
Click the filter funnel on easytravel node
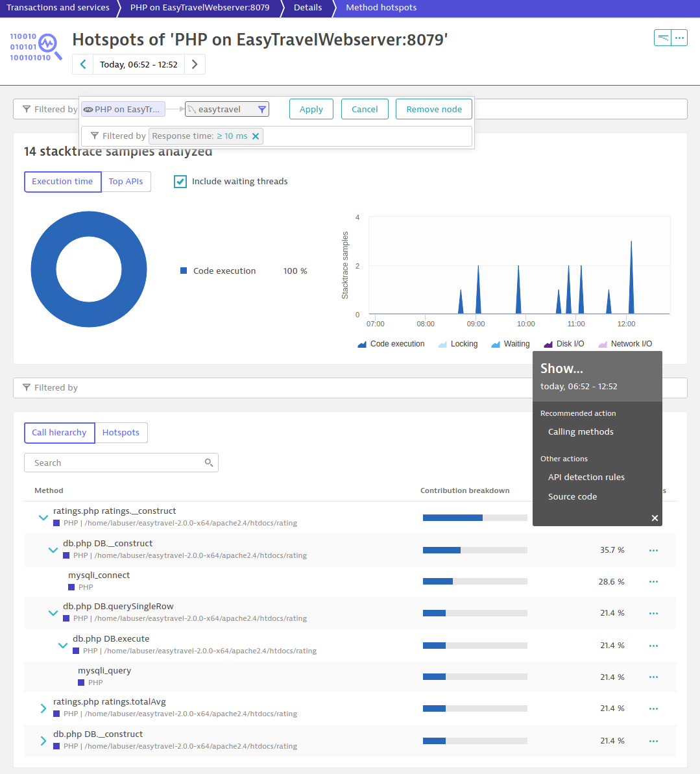(262, 110)
